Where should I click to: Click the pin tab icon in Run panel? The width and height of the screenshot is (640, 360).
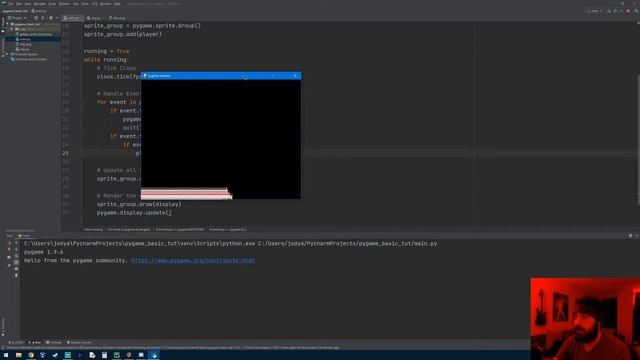pos(9,265)
